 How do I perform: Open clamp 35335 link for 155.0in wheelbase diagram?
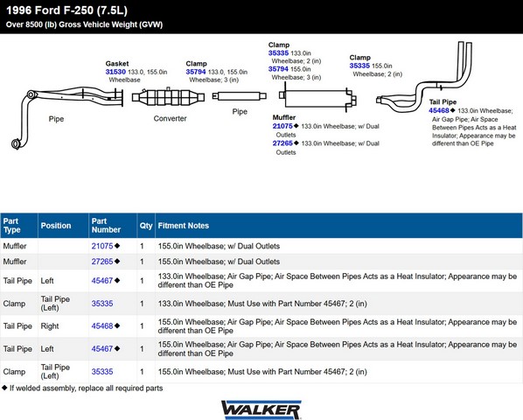[x=359, y=66]
